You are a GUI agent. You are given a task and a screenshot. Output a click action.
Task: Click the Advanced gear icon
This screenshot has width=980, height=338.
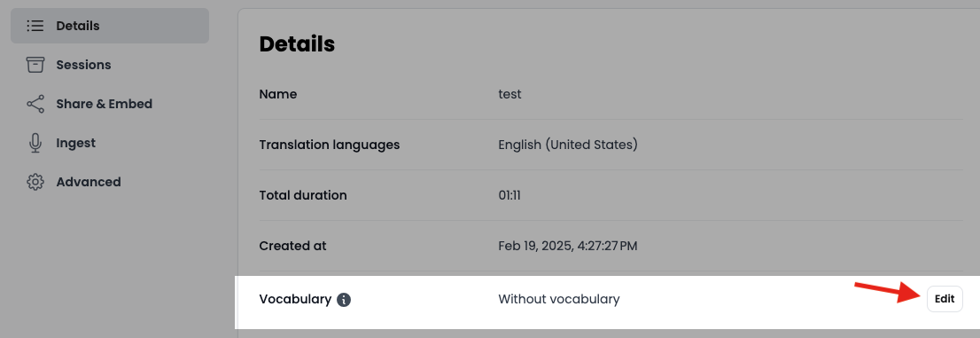click(x=35, y=182)
